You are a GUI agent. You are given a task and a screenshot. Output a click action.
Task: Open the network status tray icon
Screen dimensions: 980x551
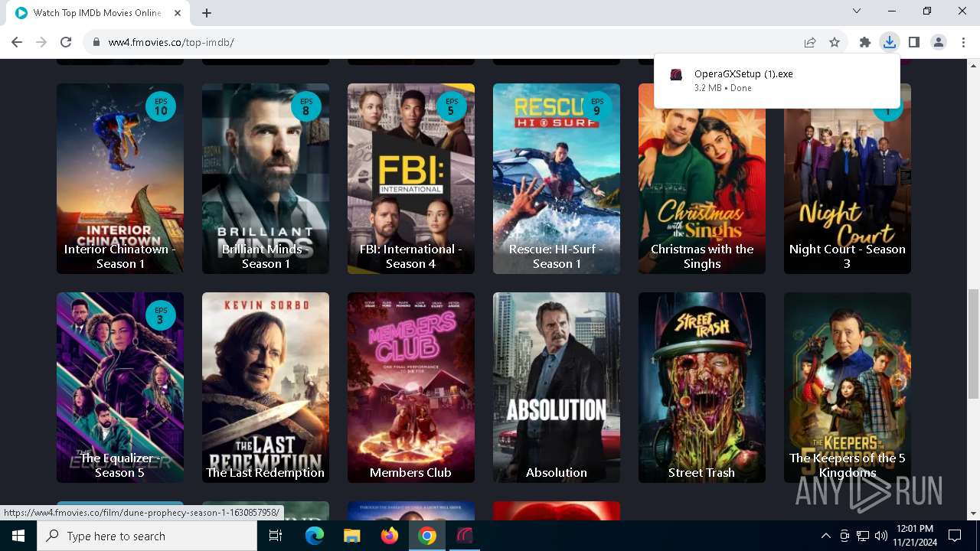tap(863, 536)
